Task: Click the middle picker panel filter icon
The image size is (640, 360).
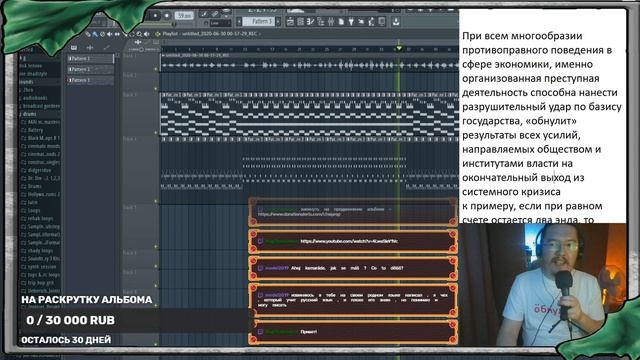Action: click(x=90, y=48)
